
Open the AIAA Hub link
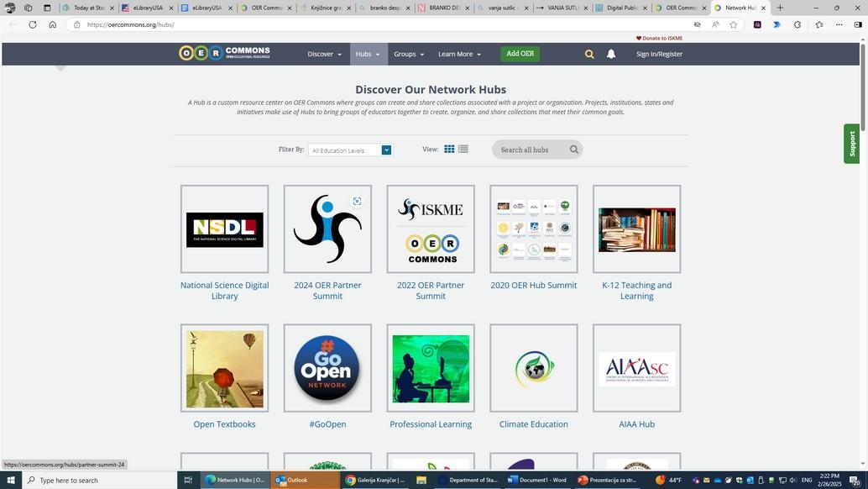tap(636, 424)
